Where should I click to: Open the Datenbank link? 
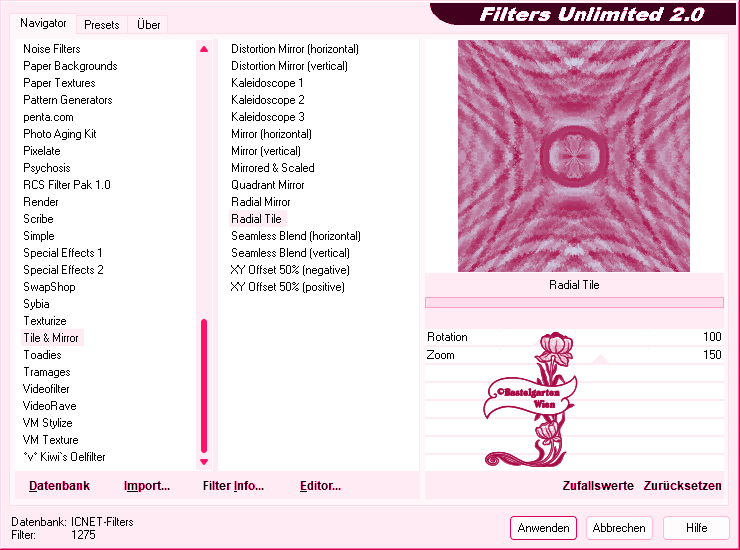(59, 486)
